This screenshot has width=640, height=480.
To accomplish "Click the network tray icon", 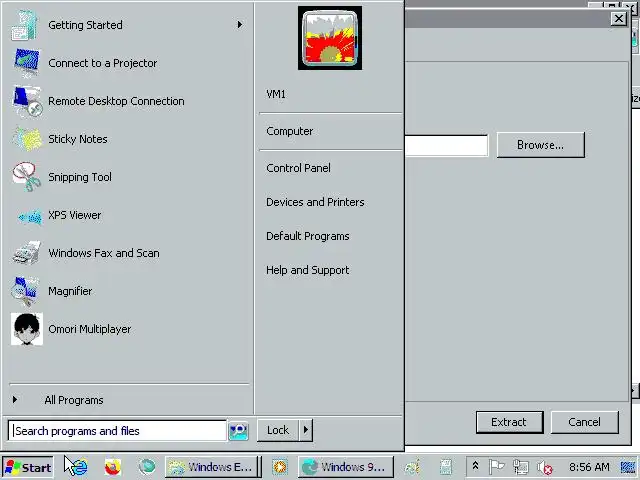I will point(521,467).
